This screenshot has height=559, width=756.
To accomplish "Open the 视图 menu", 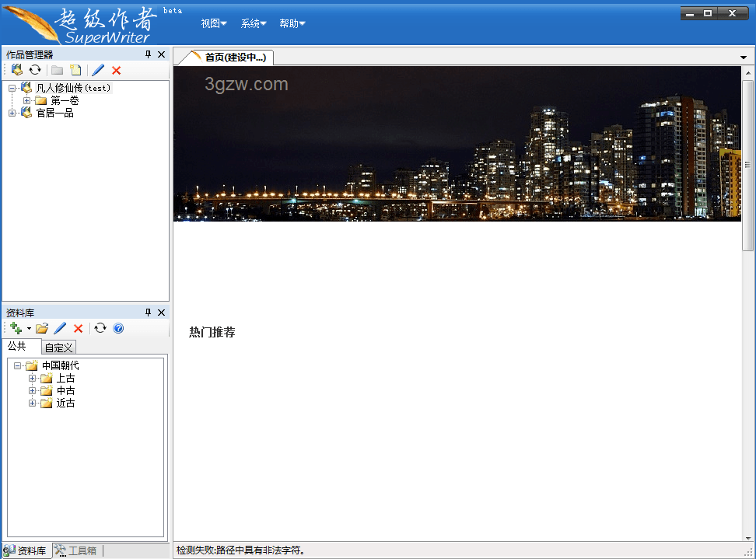I will pos(213,23).
